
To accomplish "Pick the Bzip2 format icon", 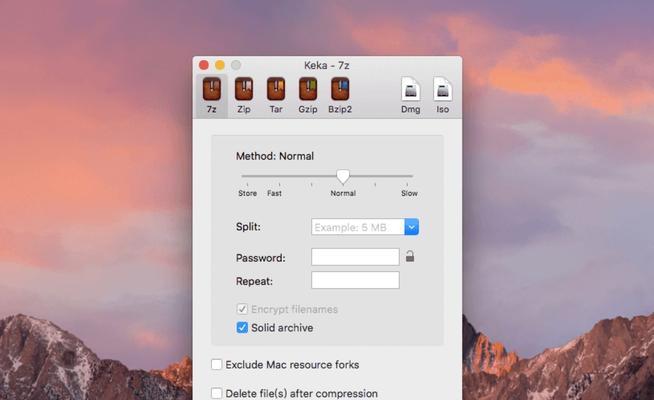I will [x=340, y=89].
